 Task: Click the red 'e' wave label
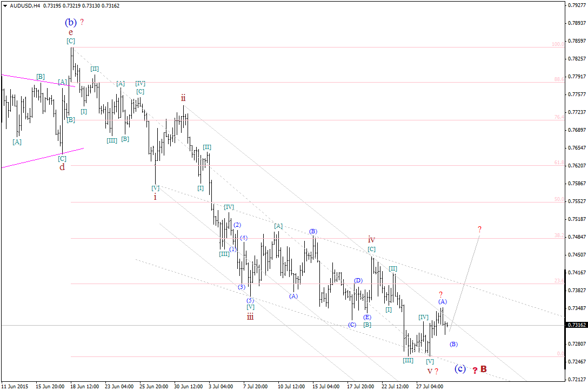[71, 32]
